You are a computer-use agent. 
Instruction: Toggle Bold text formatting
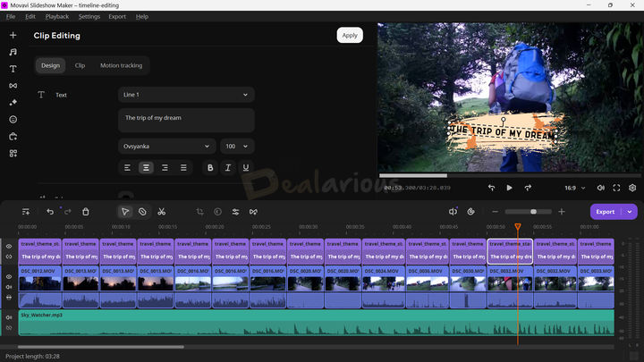[210, 167]
